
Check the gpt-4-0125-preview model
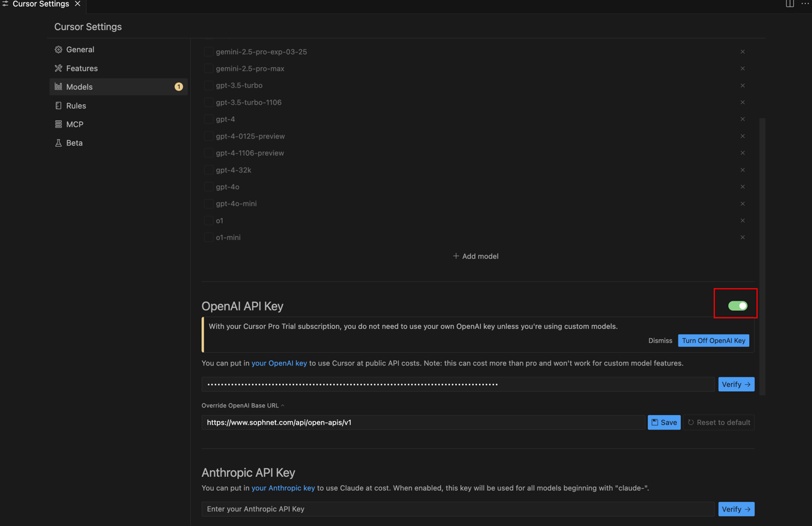point(208,136)
